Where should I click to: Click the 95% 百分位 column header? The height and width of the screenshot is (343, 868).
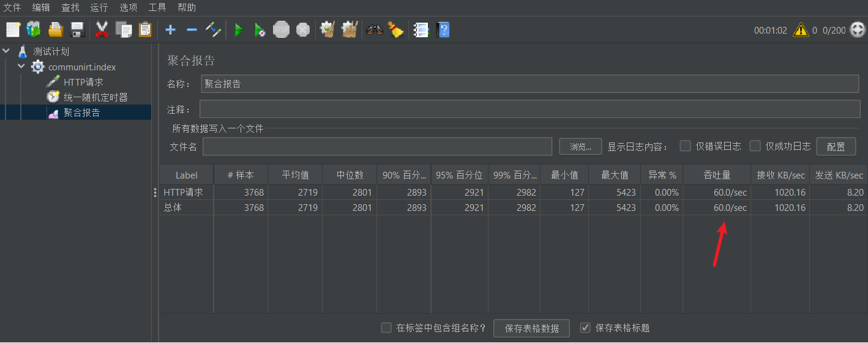458,175
